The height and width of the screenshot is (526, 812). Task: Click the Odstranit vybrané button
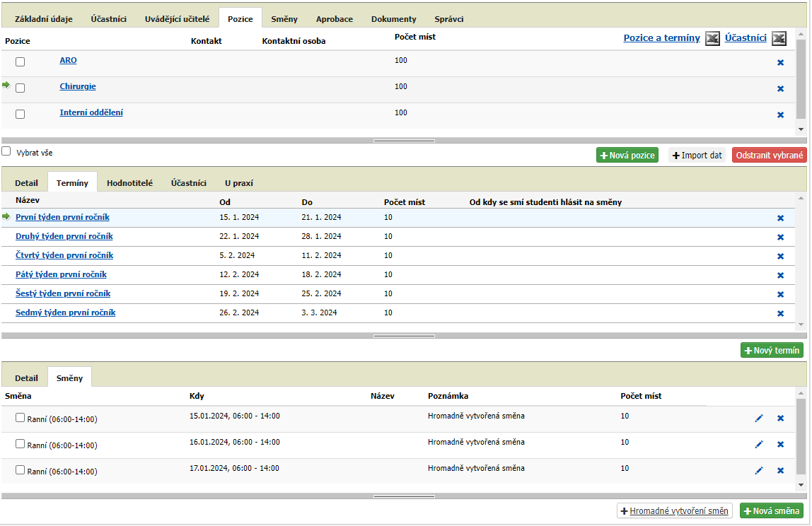pos(770,156)
